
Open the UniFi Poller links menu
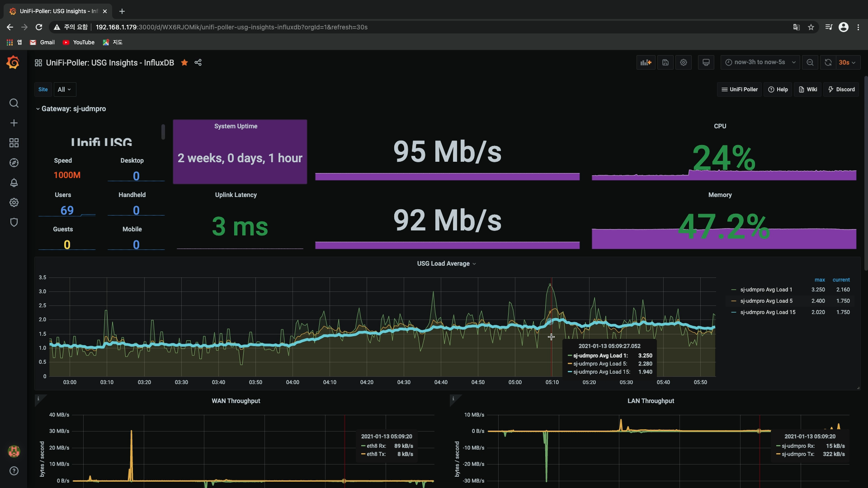point(739,89)
